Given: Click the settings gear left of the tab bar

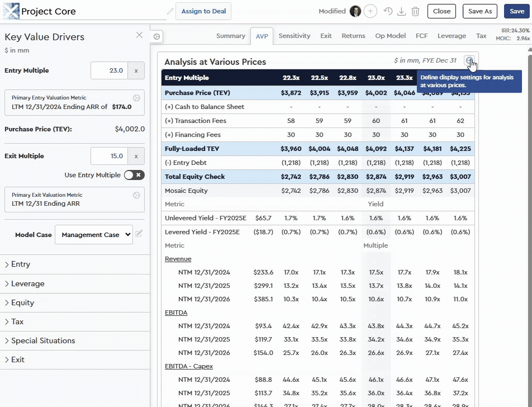Looking at the screenshot, I should pyautogui.click(x=156, y=36).
